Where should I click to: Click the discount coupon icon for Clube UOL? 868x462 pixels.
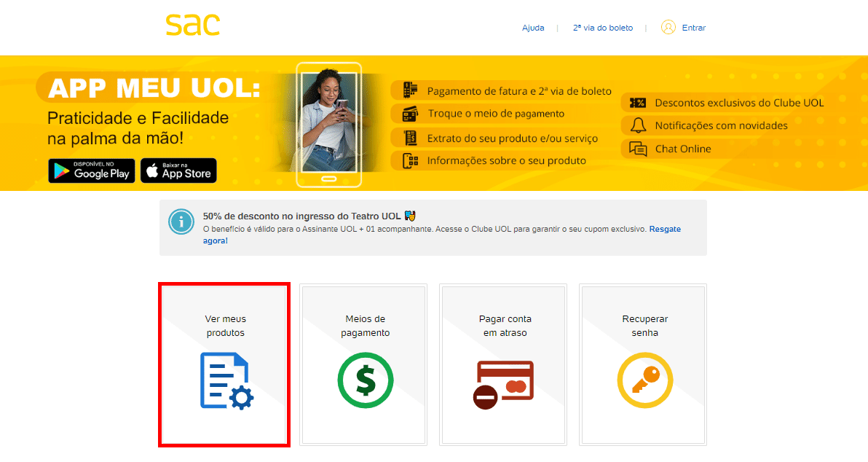(x=638, y=103)
